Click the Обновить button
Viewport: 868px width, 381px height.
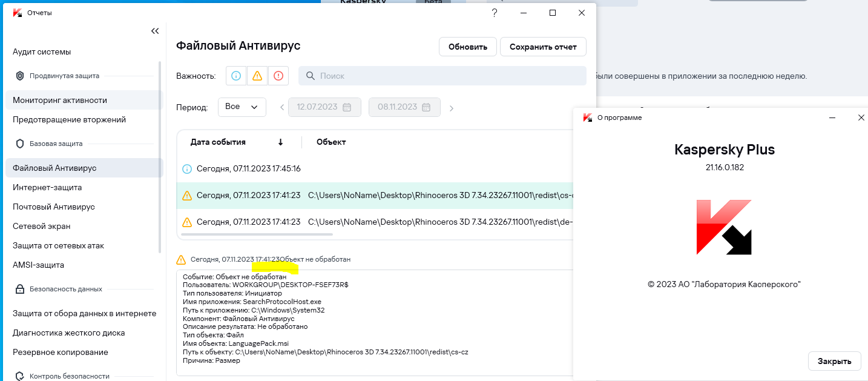click(x=468, y=47)
